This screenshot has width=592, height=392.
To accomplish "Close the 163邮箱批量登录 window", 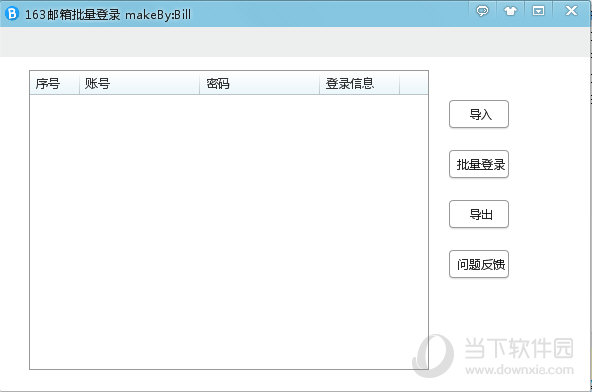I will coord(571,11).
